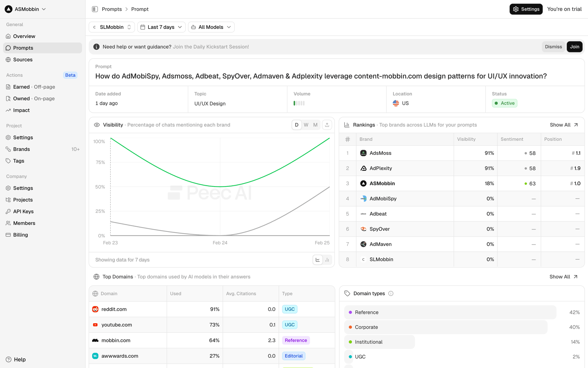Dismiss the guidance banner
Screen dimensions: 588x368
click(x=553, y=47)
